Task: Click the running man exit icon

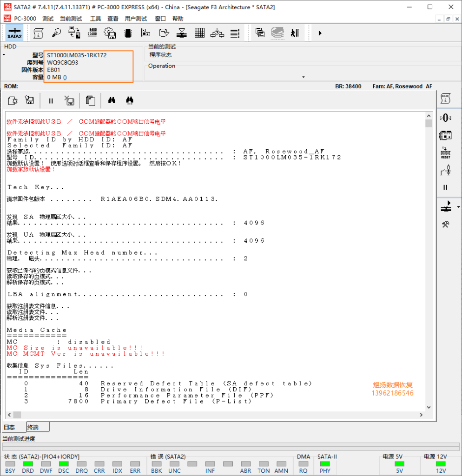Action: pyautogui.click(x=295, y=33)
